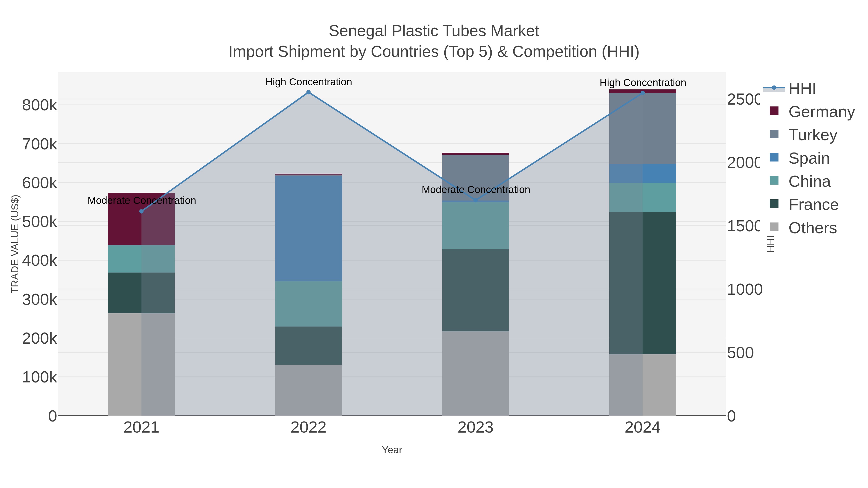Click the 2024 x-axis tick label
This screenshot has width=868, height=488.
pos(643,428)
